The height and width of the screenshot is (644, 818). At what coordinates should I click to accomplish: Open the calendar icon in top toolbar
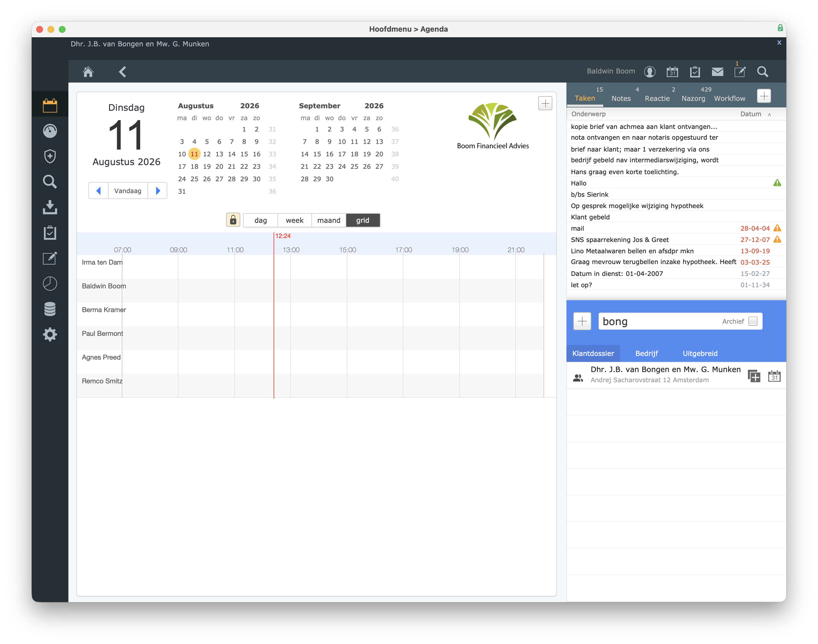click(x=672, y=72)
